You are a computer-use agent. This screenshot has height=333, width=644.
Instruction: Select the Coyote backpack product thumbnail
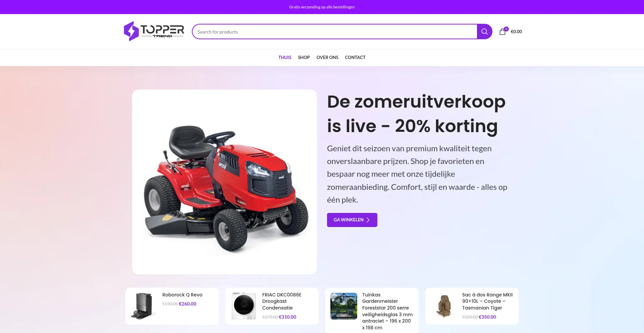tap(444, 306)
